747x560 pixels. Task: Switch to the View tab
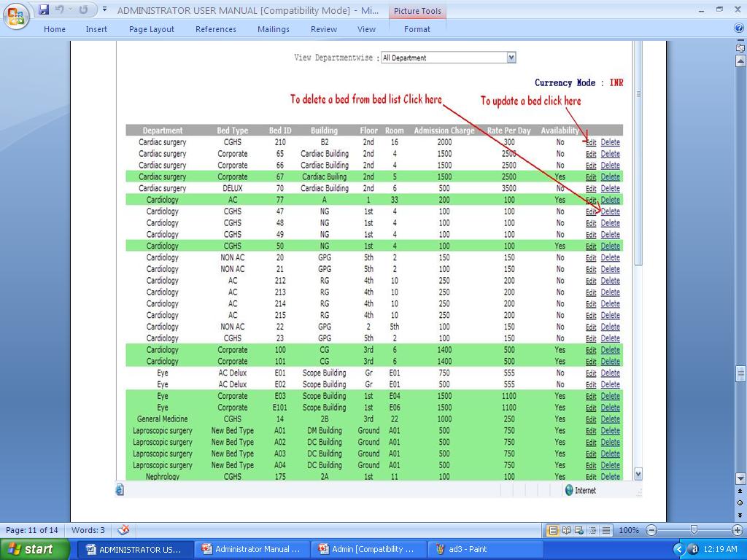(366, 29)
